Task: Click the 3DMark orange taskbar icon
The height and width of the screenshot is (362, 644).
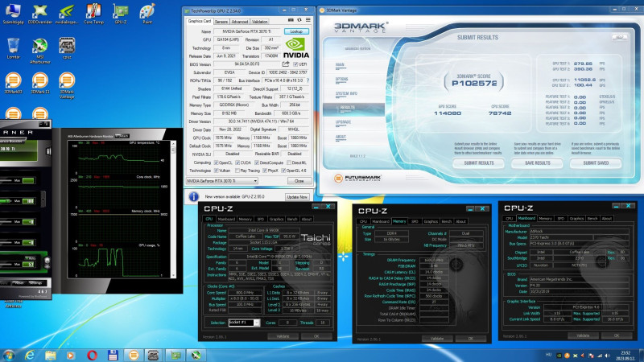Action: (x=134, y=355)
